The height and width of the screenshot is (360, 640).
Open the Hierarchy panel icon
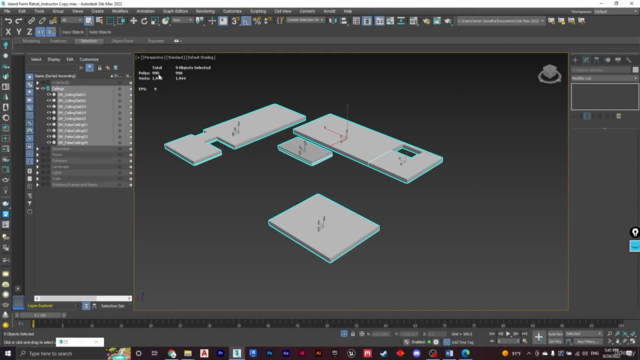[x=597, y=60]
